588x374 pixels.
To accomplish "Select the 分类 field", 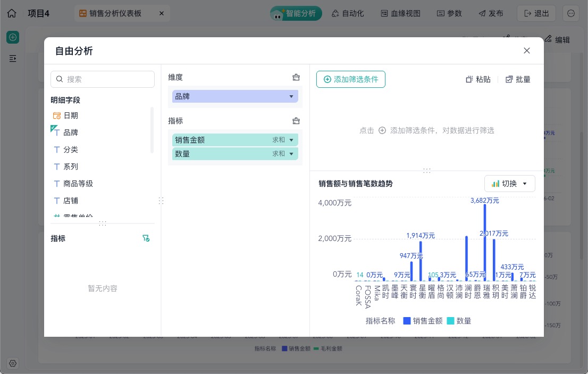I will tap(71, 149).
